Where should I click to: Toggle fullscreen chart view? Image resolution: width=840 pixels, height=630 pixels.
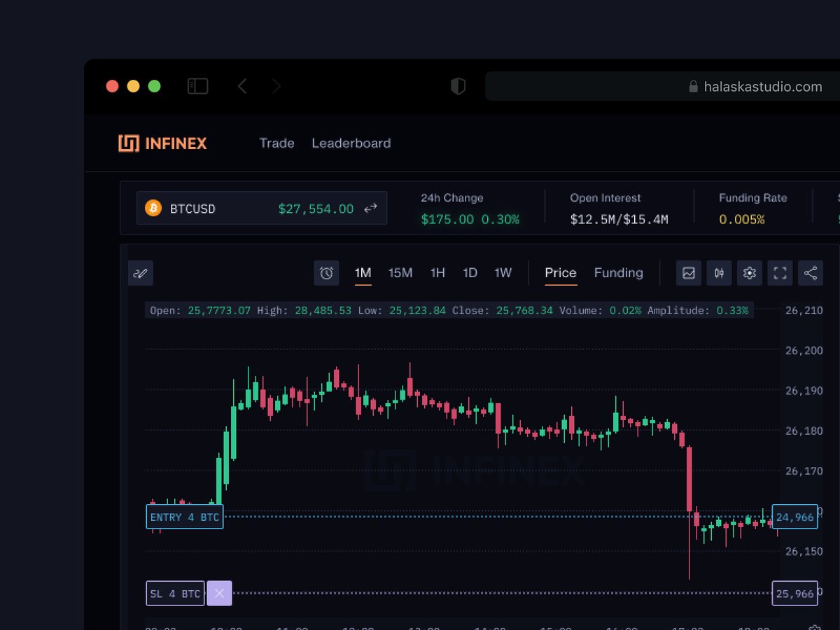point(780,273)
